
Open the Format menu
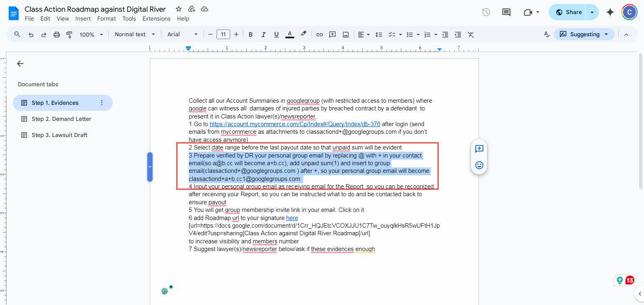107,19
